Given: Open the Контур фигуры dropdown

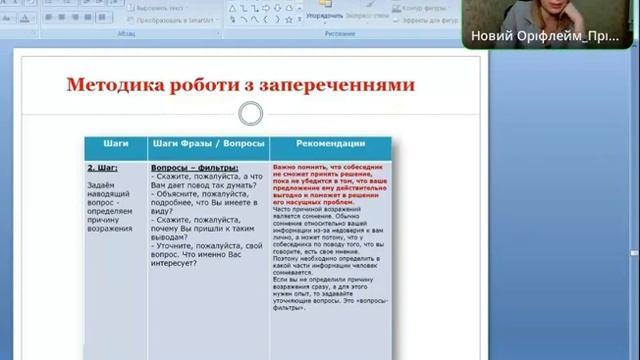Looking at the screenshot, I should [x=420, y=8].
